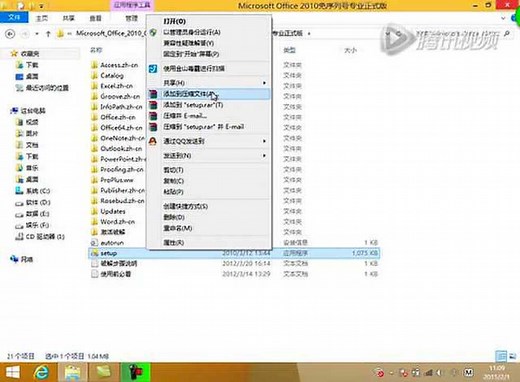520x382 pixels.
Task: Select 压缩到 "setup.rar" 并 E-mail
Action: pos(208,127)
